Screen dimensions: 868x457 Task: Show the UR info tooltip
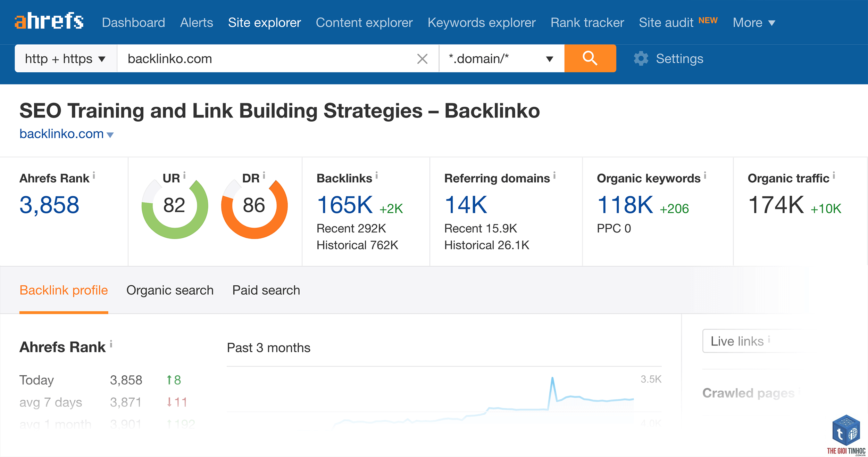[x=184, y=175]
